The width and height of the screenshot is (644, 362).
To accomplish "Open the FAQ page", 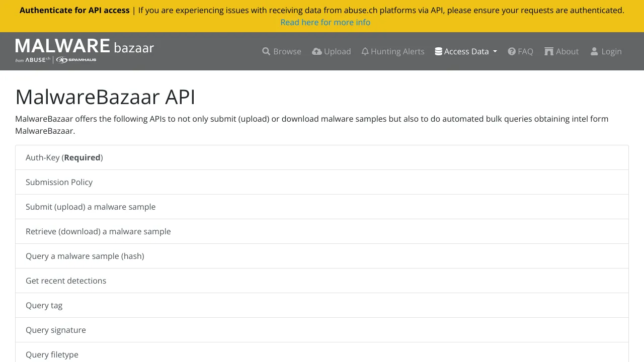I will pyautogui.click(x=521, y=51).
